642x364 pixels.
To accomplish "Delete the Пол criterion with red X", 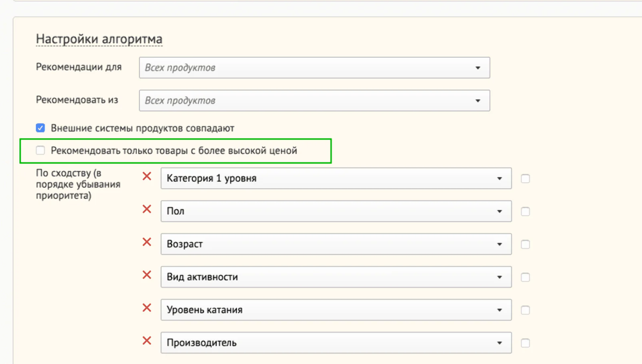I will pyautogui.click(x=147, y=209).
